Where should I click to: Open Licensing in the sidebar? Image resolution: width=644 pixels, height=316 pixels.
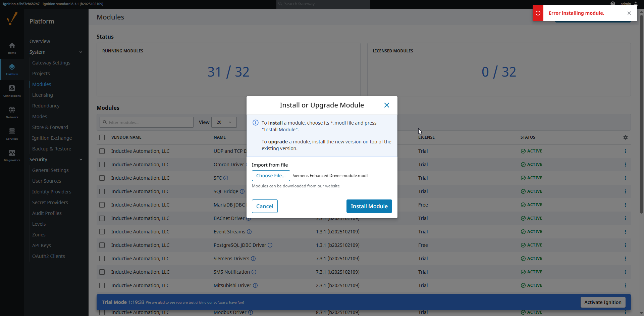tap(43, 95)
